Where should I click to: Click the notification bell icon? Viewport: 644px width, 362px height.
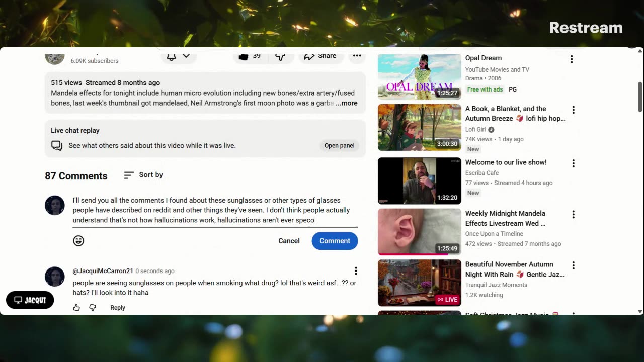[x=171, y=56]
